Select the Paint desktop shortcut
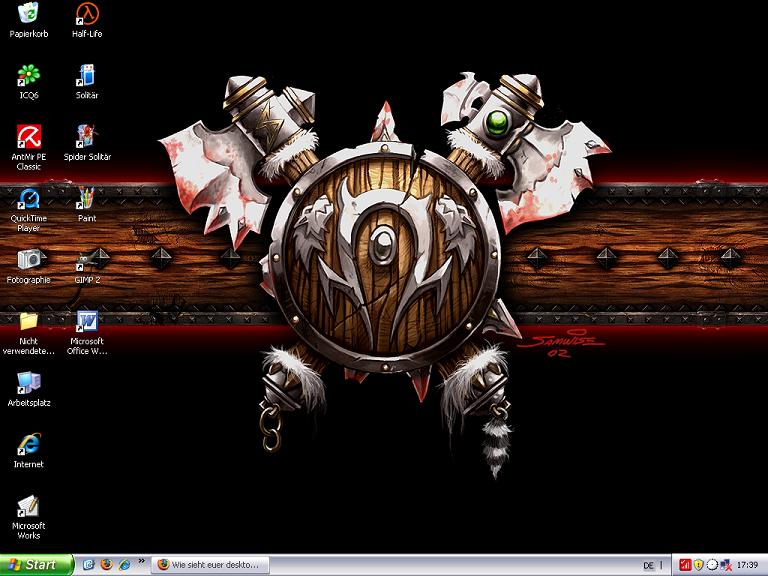768x576 pixels. click(87, 204)
